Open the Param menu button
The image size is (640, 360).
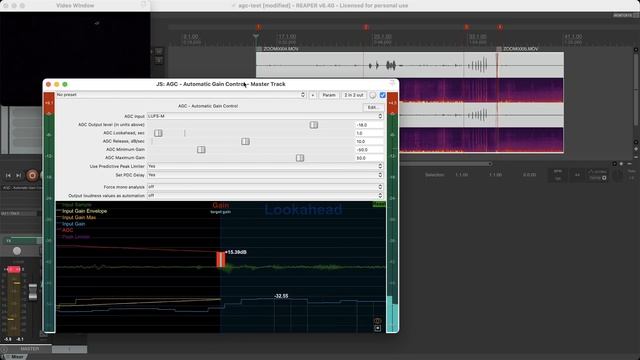tap(329, 95)
